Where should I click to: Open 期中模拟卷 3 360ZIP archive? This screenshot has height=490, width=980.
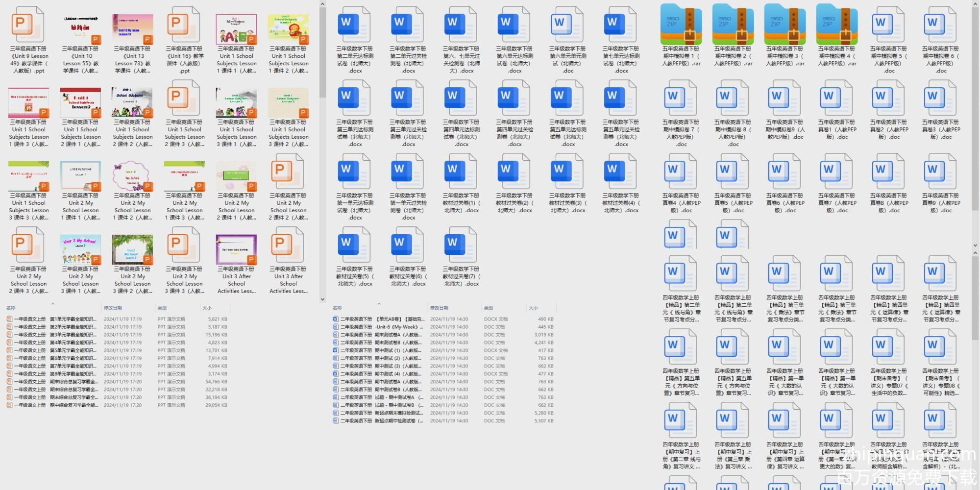pos(784,24)
